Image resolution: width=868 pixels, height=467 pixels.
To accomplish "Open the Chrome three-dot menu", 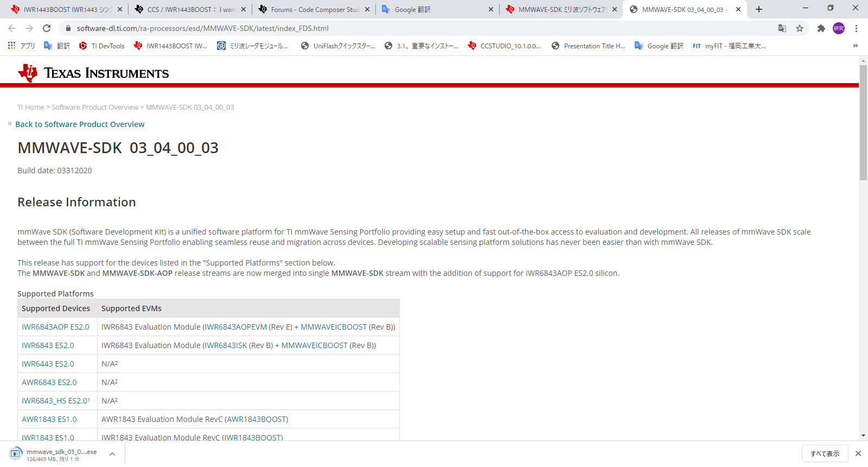I will click(856, 28).
